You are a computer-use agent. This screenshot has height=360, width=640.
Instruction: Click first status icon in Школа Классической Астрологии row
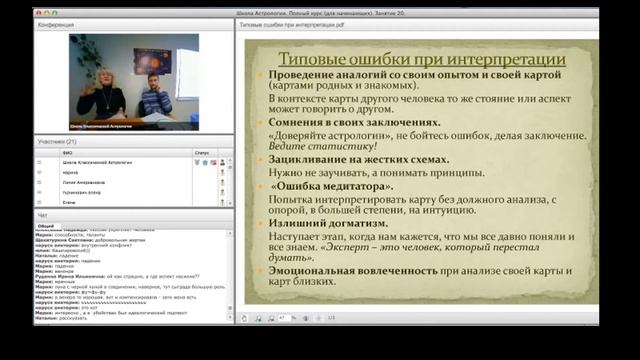pos(197,162)
